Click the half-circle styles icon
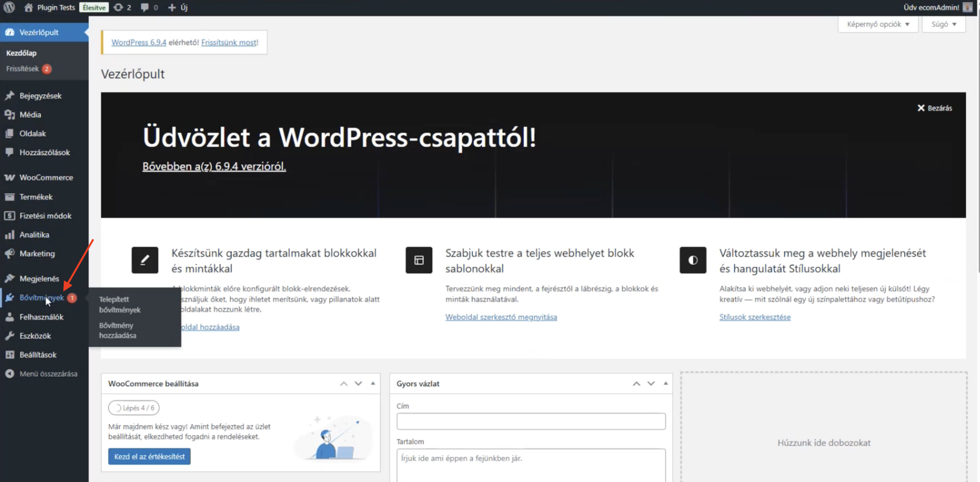Image resolution: width=980 pixels, height=482 pixels. click(x=693, y=260)
